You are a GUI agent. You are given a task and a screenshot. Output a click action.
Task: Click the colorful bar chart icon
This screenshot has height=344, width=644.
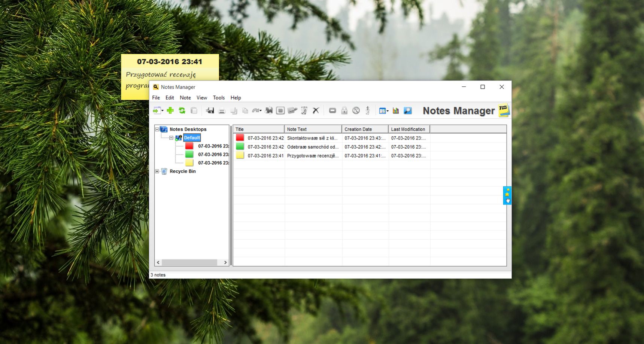396,110
